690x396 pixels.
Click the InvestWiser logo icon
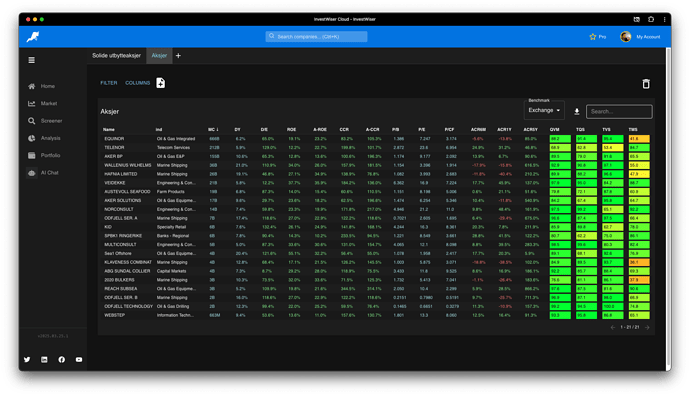click(x=33, y=37)
